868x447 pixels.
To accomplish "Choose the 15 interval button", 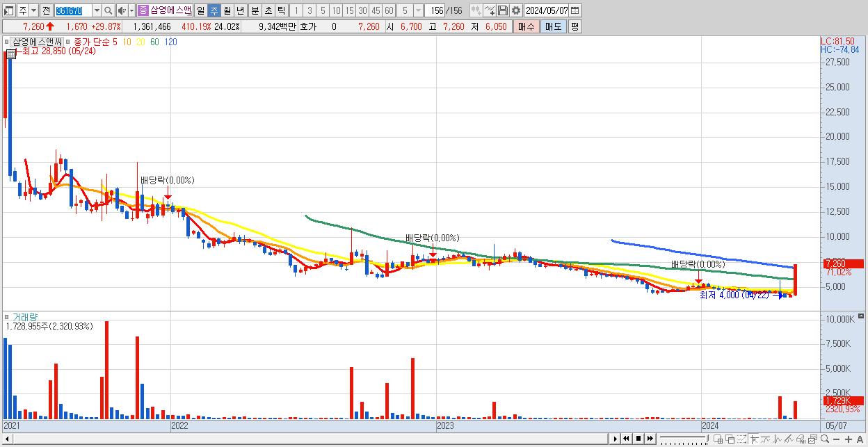I will [349, 10].
